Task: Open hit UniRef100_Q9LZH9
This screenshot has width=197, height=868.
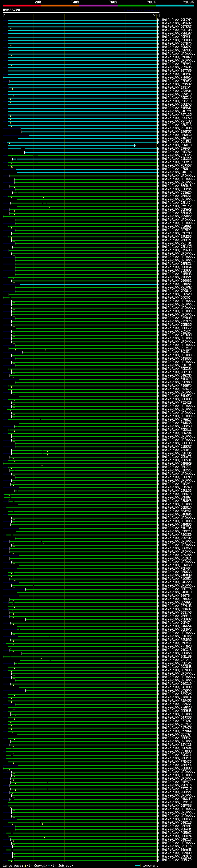Action: click(177, 20)
